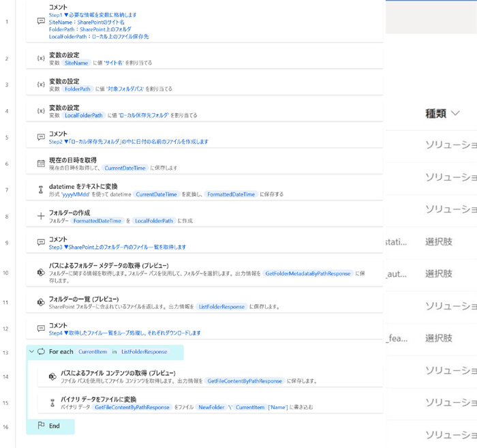This screenshot has width=477, height=448.
Task: Click the datetime to text conversion icon
Action: click(x=41, y=190)
